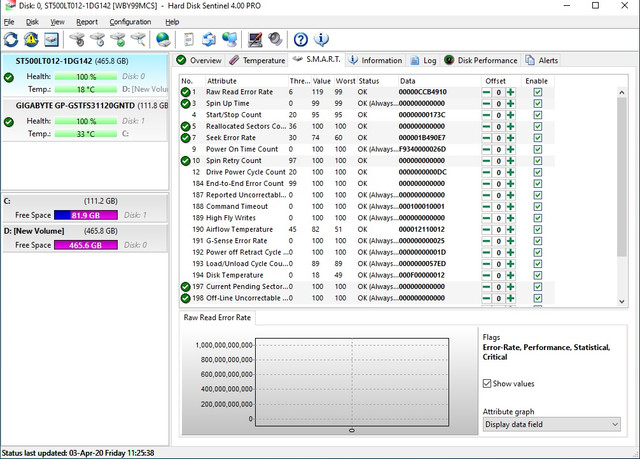Click the offset value field for Seek Error Rate
Screen dimensions: 640x459
point(498,138)
